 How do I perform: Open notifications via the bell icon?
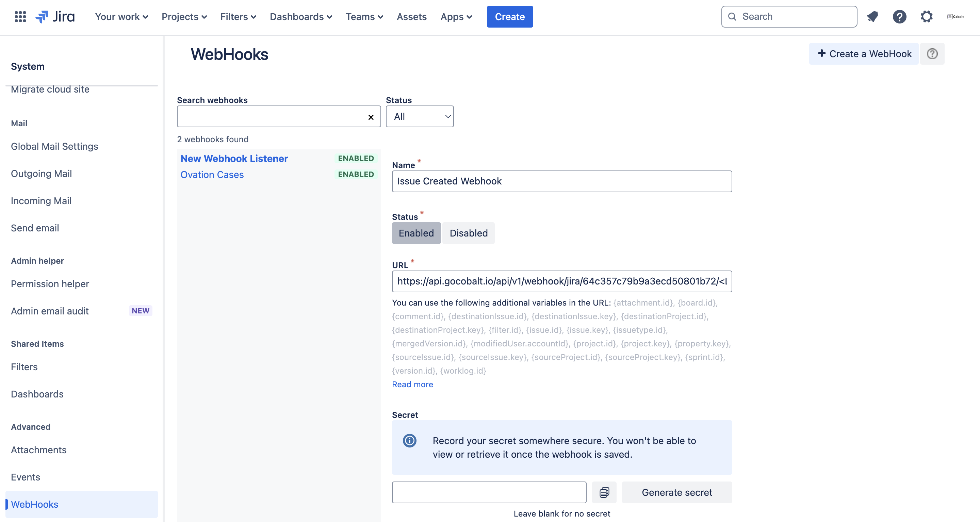click(x=872, y=16)
